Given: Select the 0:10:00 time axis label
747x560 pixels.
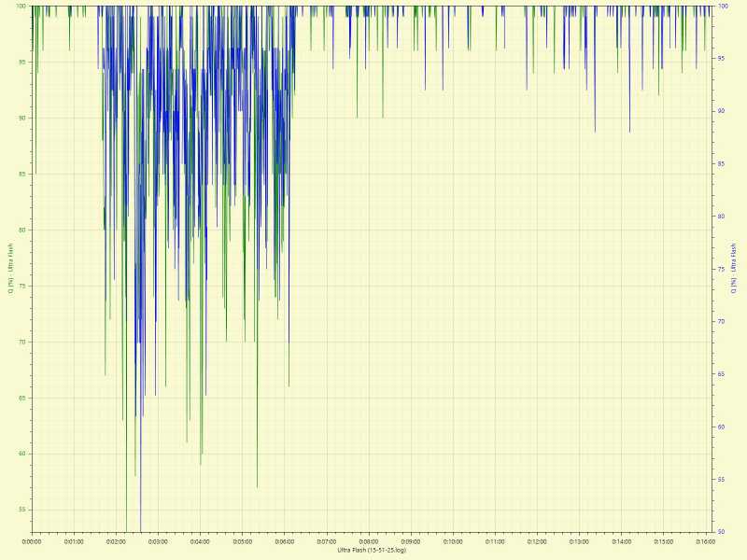Looking at the screenshot, I should [x=453, y=542].
